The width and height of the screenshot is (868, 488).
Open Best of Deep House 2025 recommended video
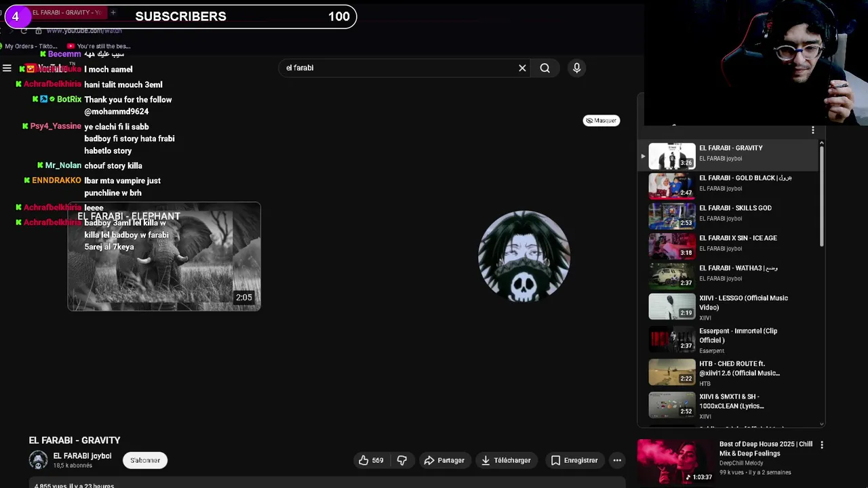[x=724, y=461]
